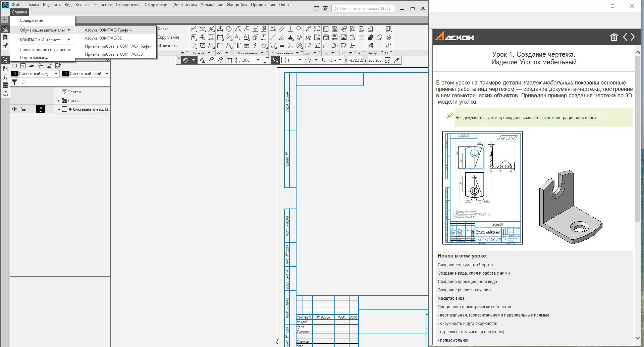This screenshot has height=347, width=644.
Task: Click the filter funnel icon in tree panel
Action: pyautogui.click(x=15, y=82)
